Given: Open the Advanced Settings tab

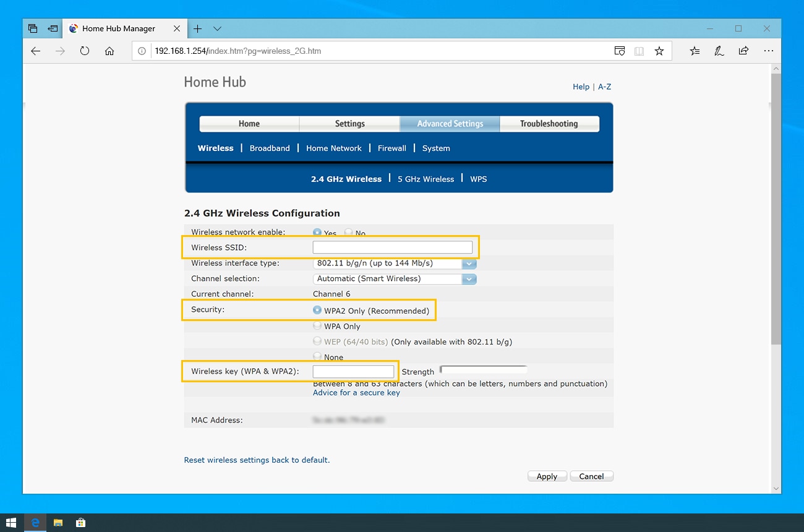Looking at the screenshot, I should 450,124.
